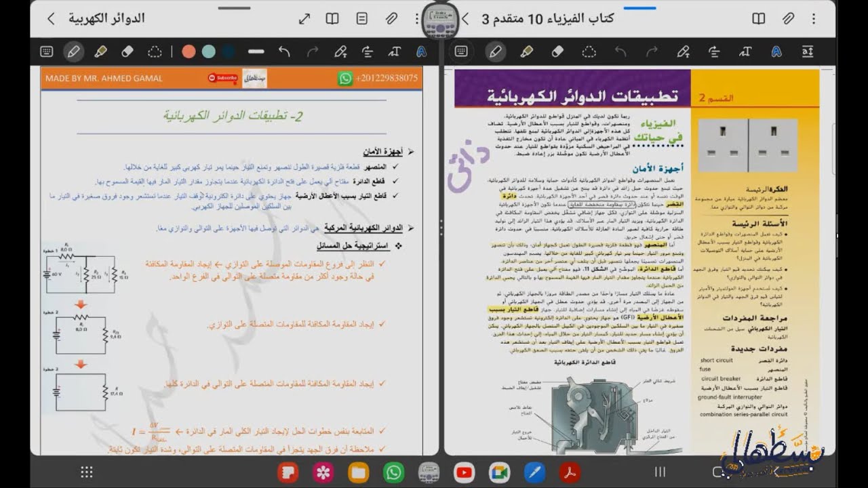The width and height of the screenshot is (868, 488).
Task: Open reading mode in left note
Action: [x=332, y=18]
